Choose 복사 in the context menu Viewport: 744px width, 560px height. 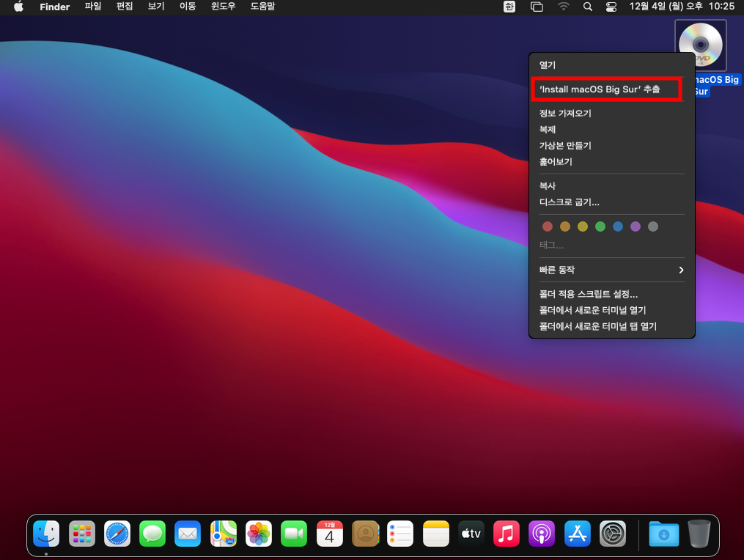pos(611,186)
